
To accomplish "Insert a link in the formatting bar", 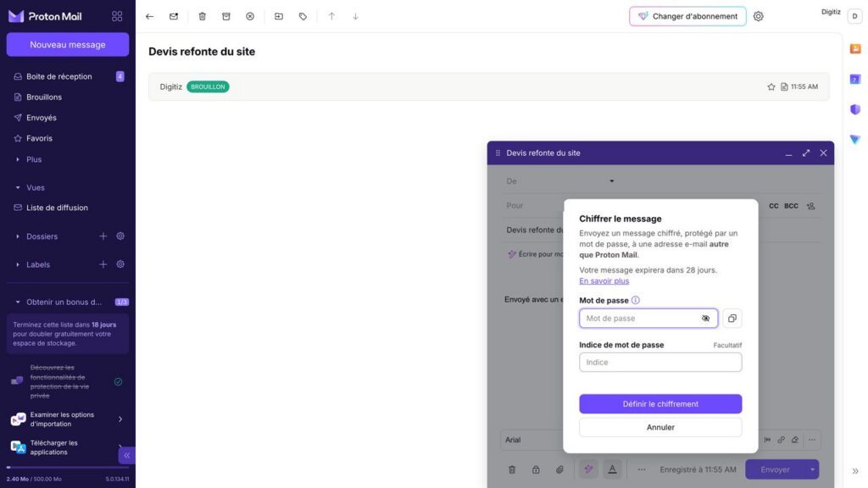I will (x=781, y=440).
